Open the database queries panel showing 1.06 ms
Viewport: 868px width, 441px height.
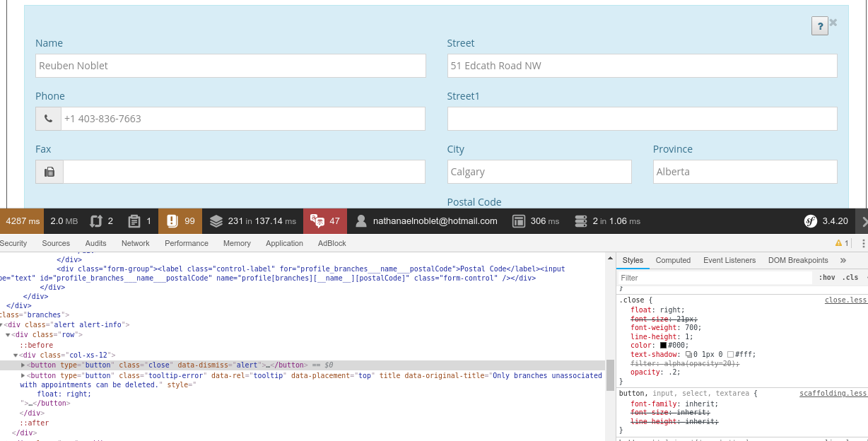[x=607, y=221]
